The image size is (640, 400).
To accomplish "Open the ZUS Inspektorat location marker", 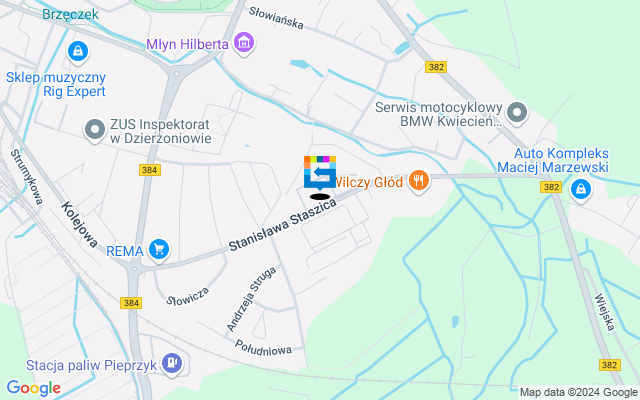I will click(95, 130).
